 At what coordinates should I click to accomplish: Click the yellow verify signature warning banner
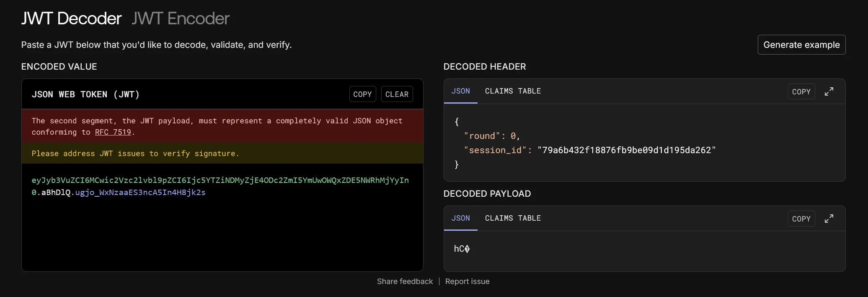click(222, 154)
